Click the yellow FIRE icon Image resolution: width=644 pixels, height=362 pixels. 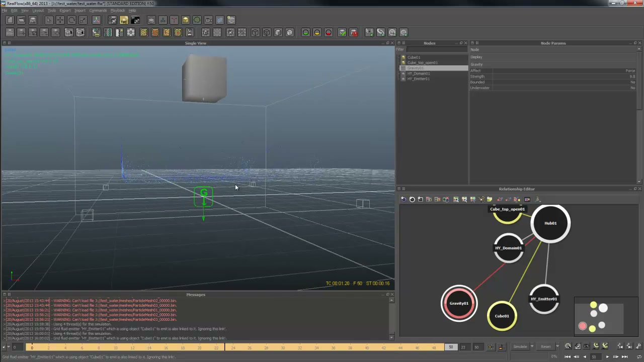(x=124, y=20)
